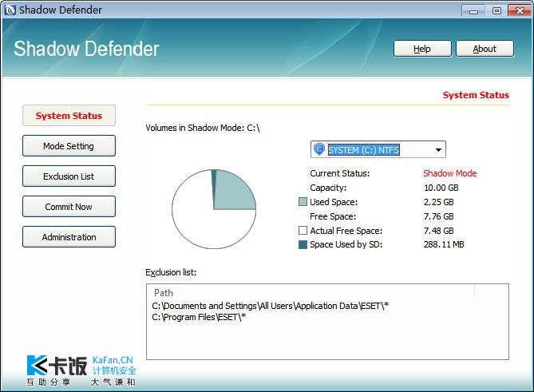Click the 2.25 GB used space value
The height and width of the screenshot is (392, 534).
439,202
